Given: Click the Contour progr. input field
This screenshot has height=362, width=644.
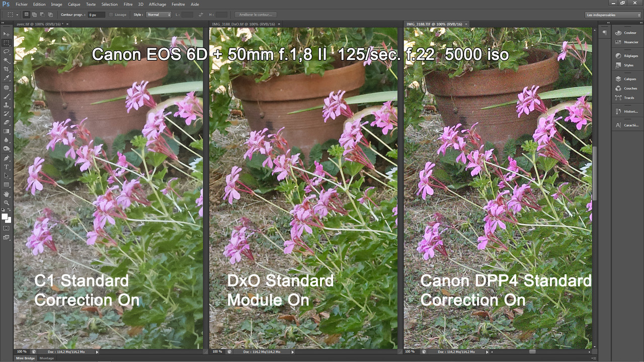Looking at the screenshot, I should pyautogui.click(x=97, y=15).
